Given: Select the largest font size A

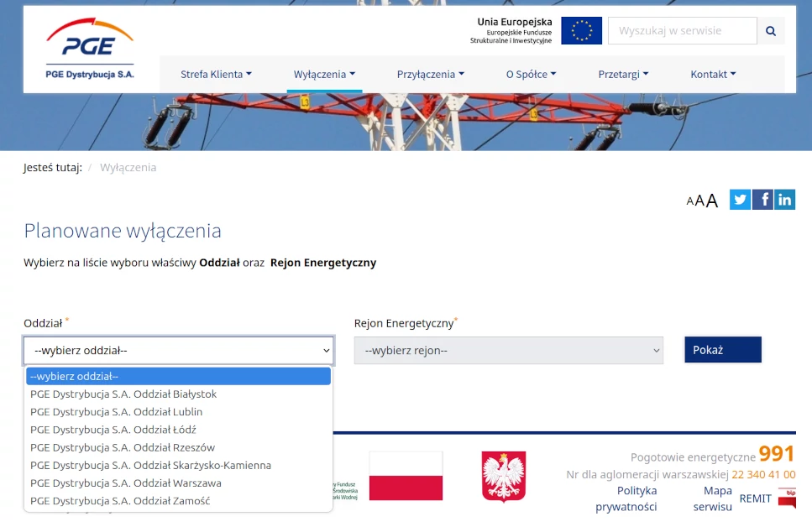Looking at the screenshot, I should [712, 201].
